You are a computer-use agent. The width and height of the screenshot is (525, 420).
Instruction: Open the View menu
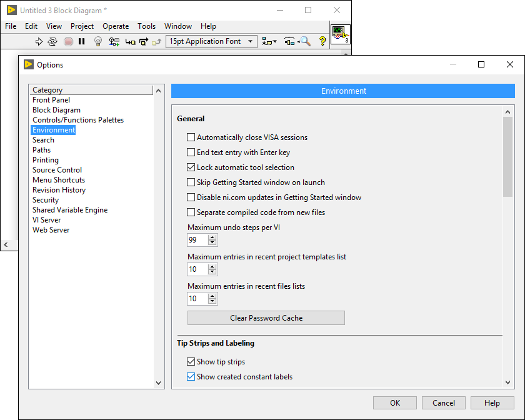(54, 26)
